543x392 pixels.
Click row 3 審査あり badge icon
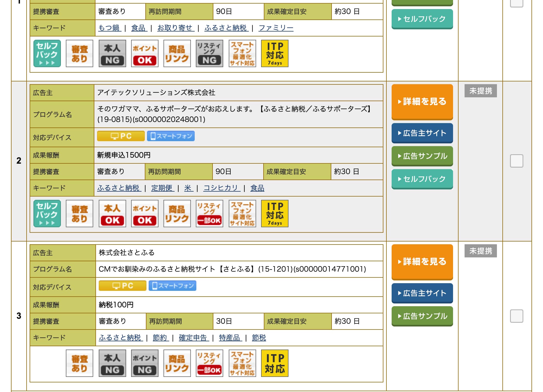80,363
